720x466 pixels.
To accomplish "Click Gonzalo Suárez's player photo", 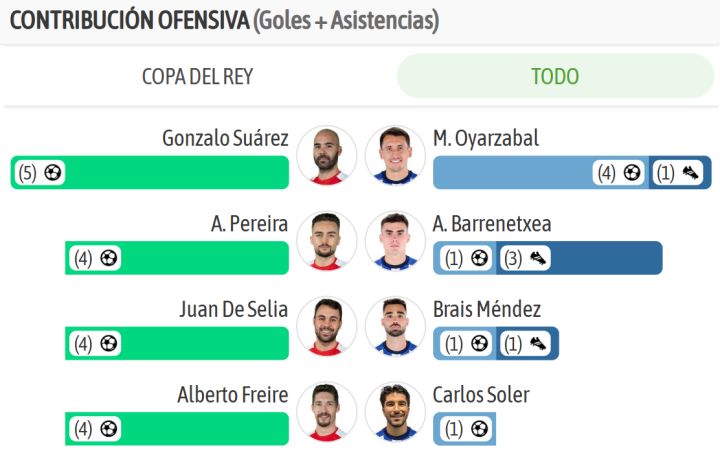I will coord(326,155).
